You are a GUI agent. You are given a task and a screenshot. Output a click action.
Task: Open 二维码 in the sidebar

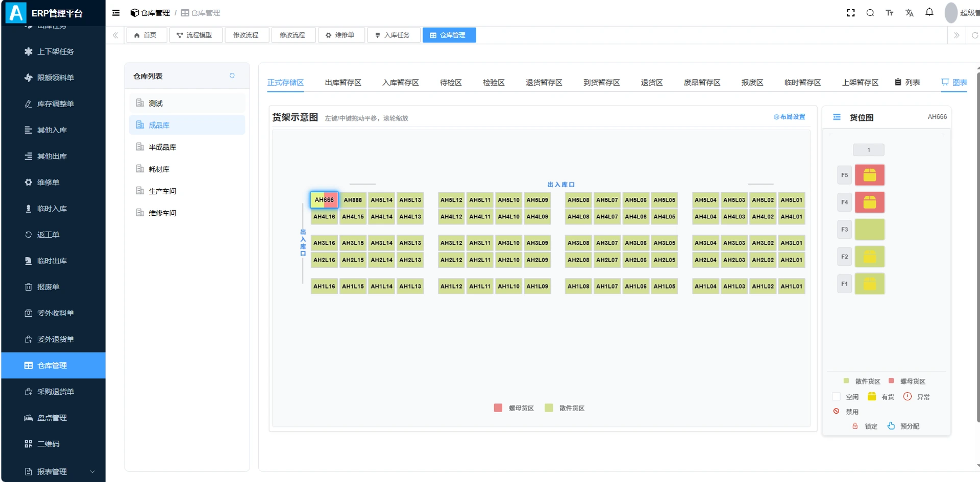tap(53, 444)
